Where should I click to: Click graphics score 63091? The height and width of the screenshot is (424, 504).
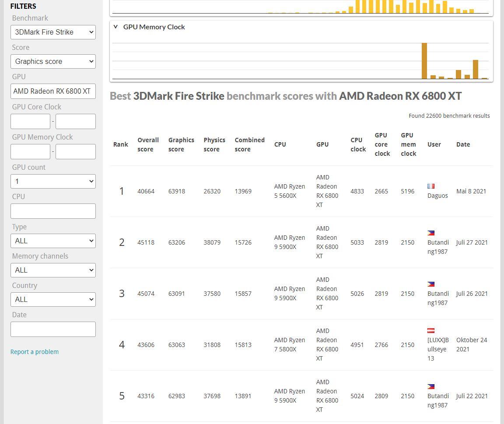[177, 294]
